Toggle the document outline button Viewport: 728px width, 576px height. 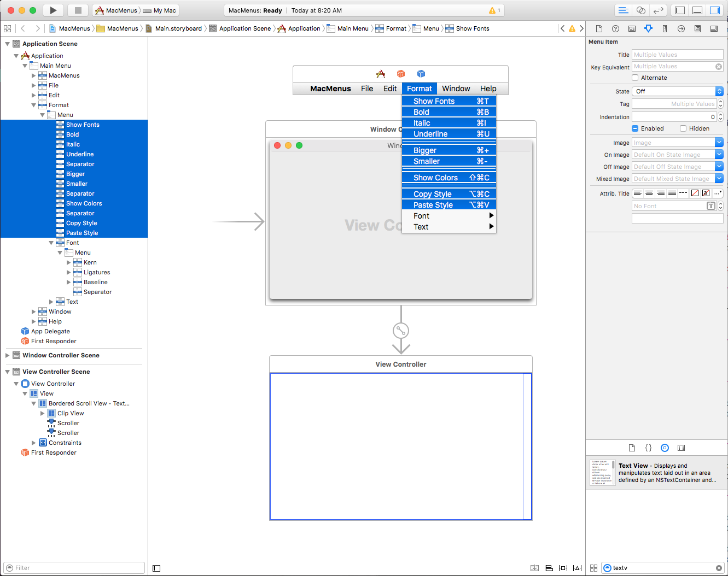tap(156, 568)
